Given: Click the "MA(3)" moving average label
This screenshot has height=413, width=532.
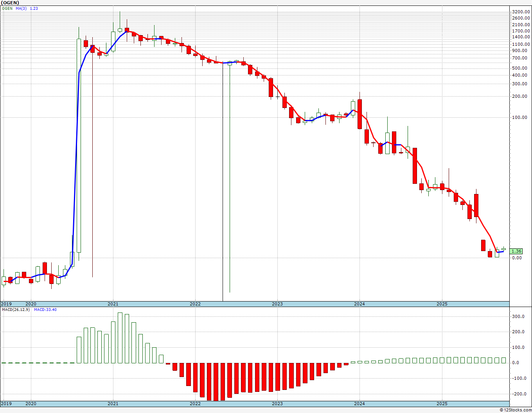Looking at the screenshot, I should 21,8.
